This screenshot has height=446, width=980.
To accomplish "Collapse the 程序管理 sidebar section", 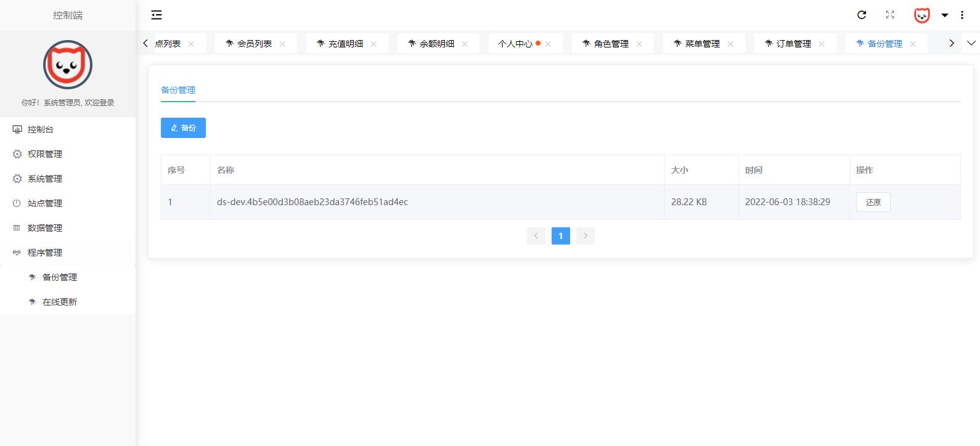I will click(45, 253).
